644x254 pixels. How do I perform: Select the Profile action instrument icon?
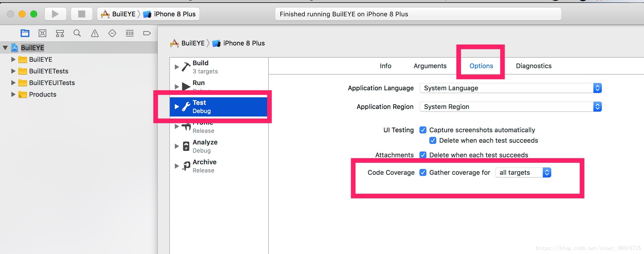[186, 127]
